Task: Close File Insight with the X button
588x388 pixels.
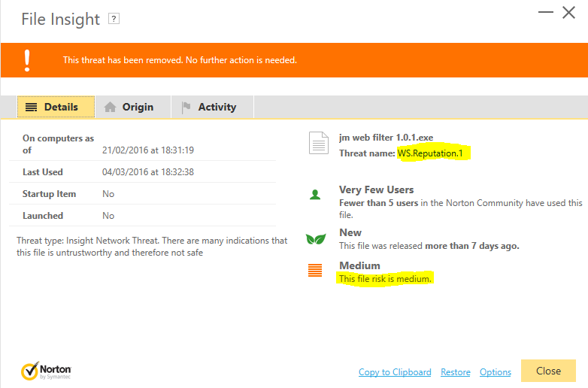Action: coord(569,12)
